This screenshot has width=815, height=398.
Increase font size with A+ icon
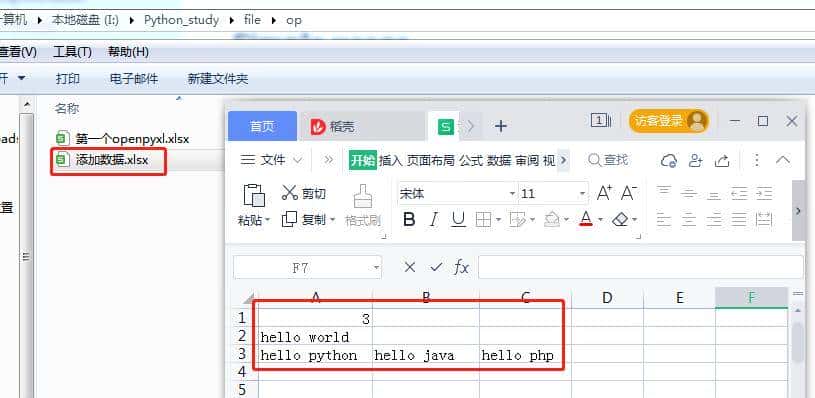pos(604,193)
